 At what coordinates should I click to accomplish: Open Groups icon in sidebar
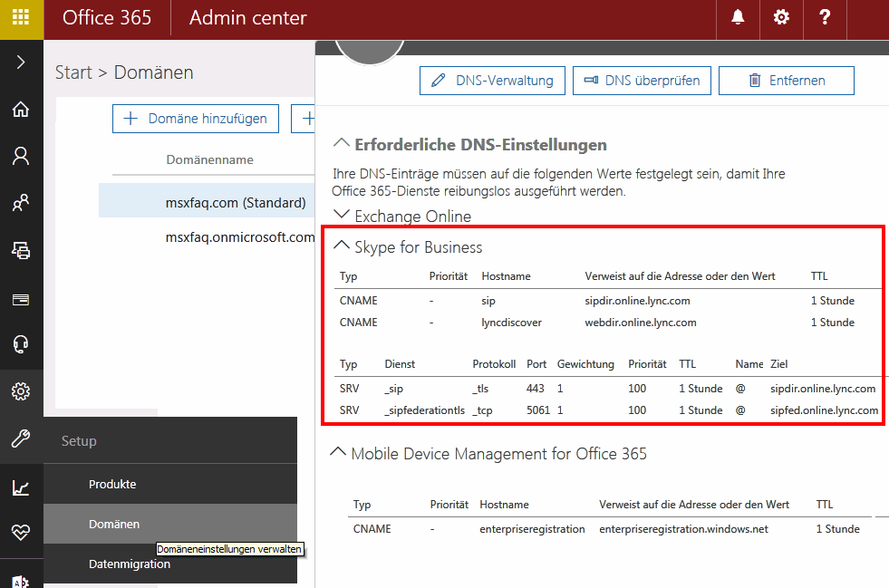click(x=21, y=202)
